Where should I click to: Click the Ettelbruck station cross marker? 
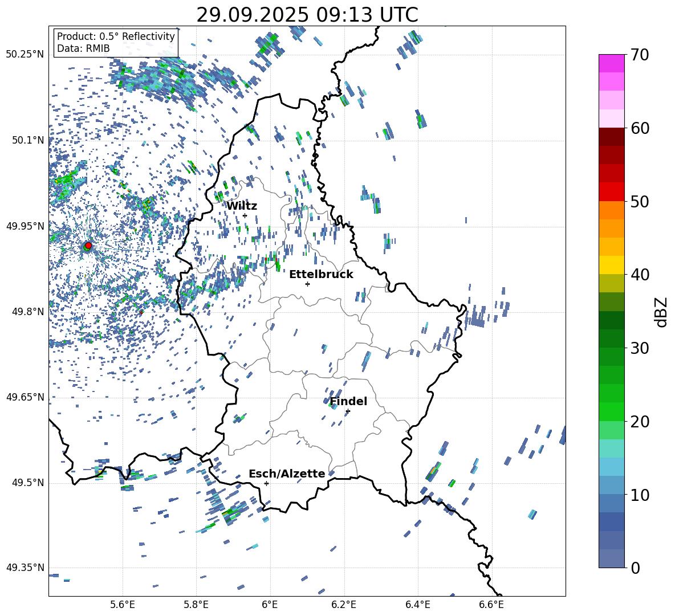307,284
